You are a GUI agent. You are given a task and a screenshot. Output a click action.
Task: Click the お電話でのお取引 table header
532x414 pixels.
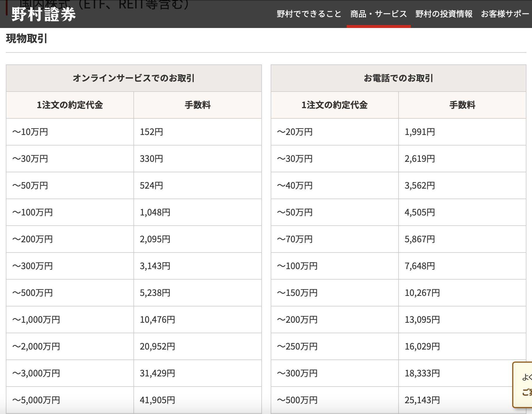[399, 78]
